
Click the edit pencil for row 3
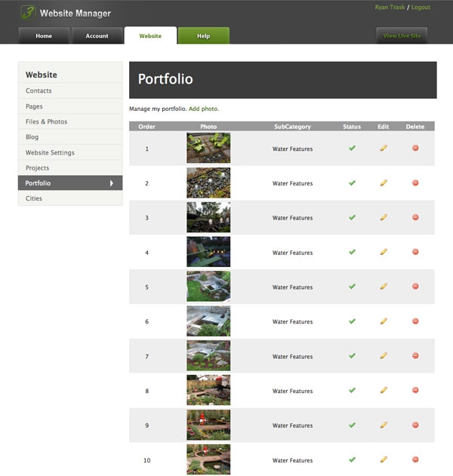pyautogui.click(x=384, y=217)
